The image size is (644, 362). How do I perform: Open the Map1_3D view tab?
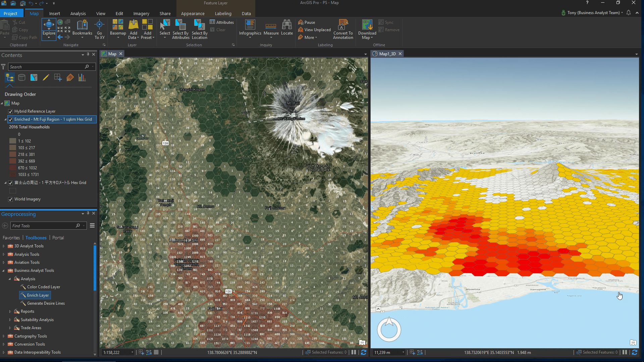pos(387,54)
